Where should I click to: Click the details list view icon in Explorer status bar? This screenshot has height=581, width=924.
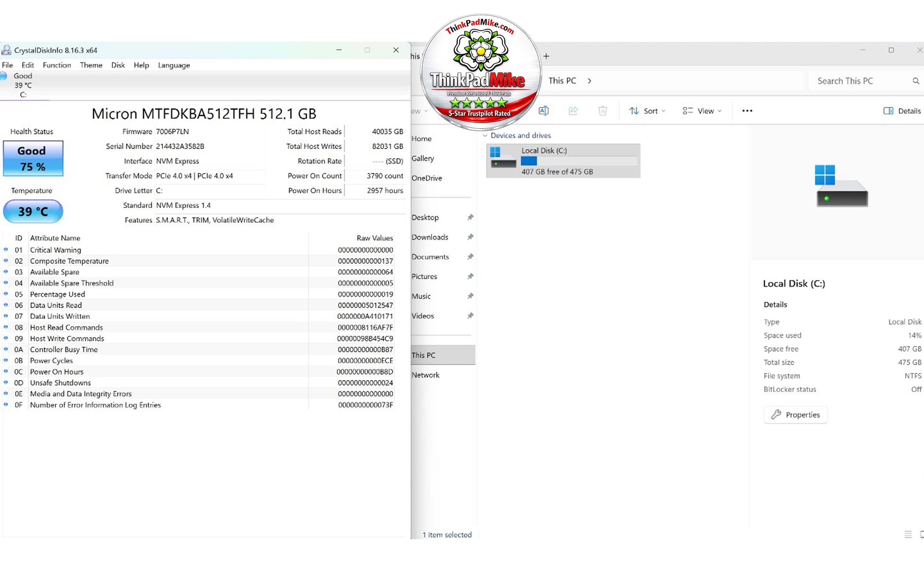coord(908,534)
